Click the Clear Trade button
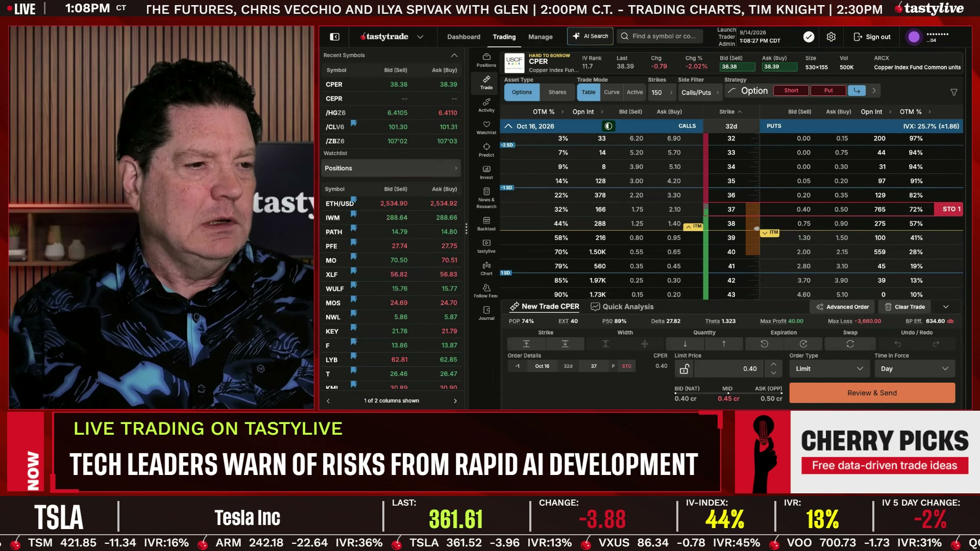Viewport: 980px width, 551px height. click(904, 307)
